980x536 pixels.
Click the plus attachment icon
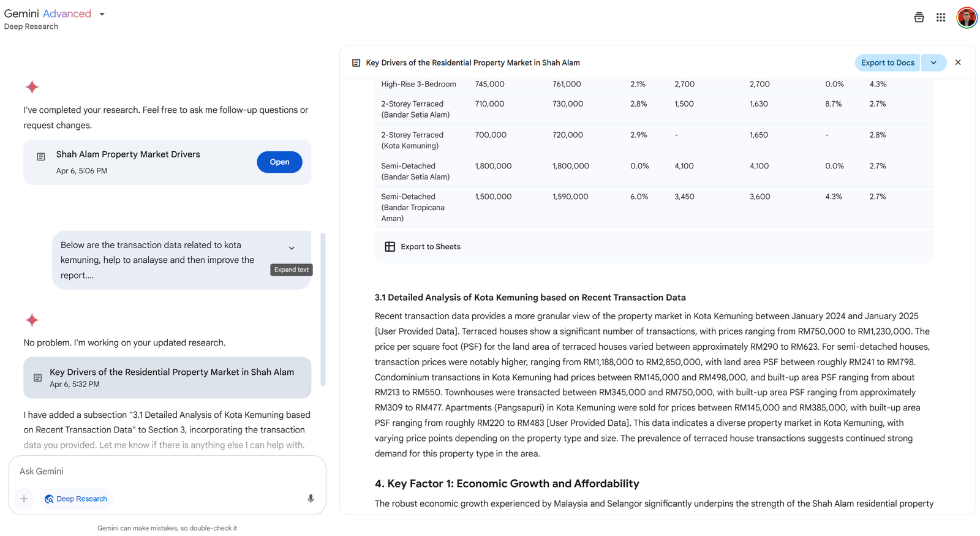click(x=24, y=499)
